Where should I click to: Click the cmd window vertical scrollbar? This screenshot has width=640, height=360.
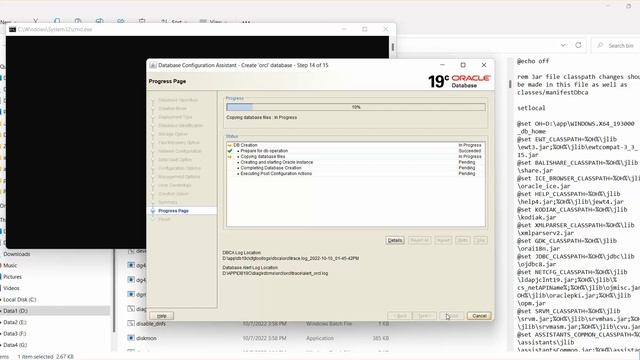pyautogui.click(x=393, y=47)
